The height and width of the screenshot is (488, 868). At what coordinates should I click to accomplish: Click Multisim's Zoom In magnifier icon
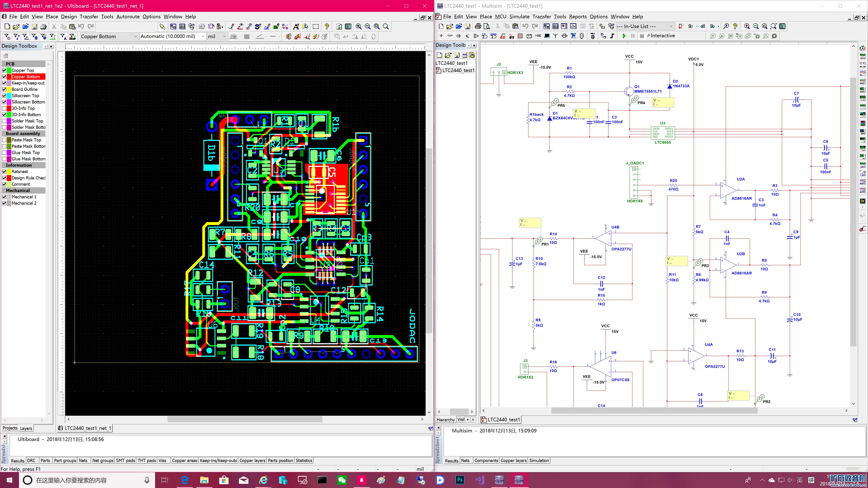(747, 26)
